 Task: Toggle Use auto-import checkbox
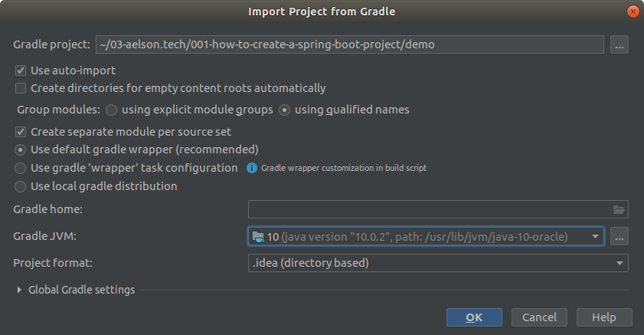tap(21, 70)
